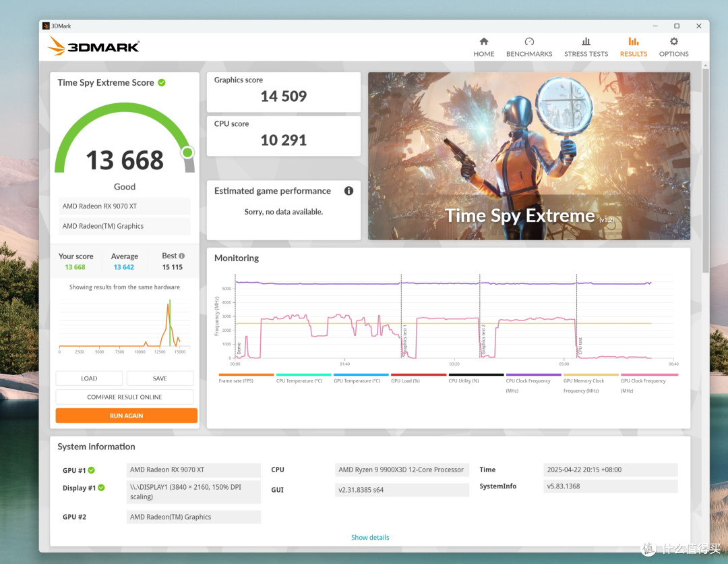
Task: Click the SystemInfo value v5.83.1368
Action: pos(610,486)
